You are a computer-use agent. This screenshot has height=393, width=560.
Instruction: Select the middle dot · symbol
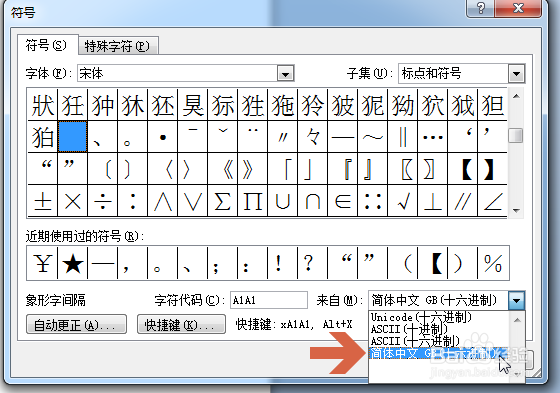162,136
